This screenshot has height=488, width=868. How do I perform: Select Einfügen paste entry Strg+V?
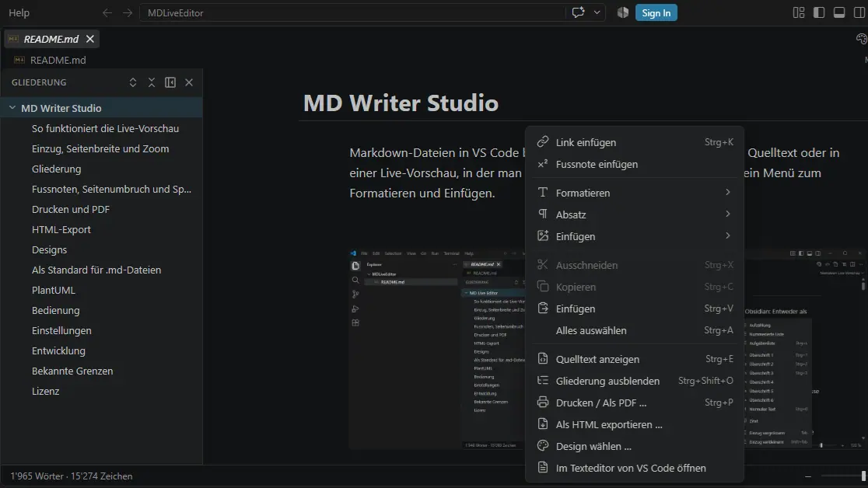pyautogui.click(x=635, y=308)
